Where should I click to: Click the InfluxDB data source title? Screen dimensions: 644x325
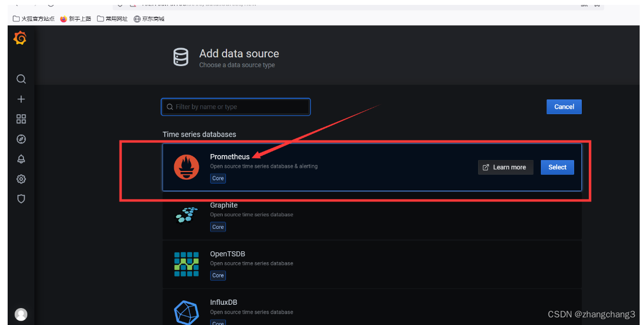pos(223,302)
